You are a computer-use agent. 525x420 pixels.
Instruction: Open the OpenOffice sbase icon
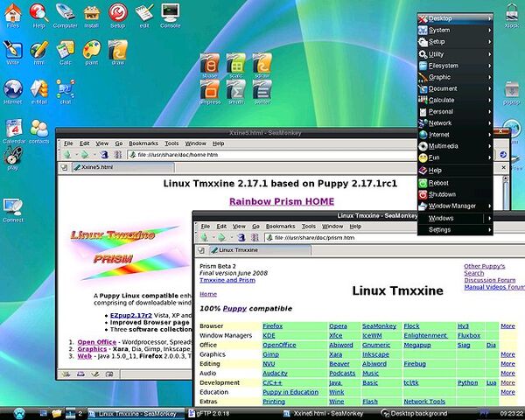210,63
